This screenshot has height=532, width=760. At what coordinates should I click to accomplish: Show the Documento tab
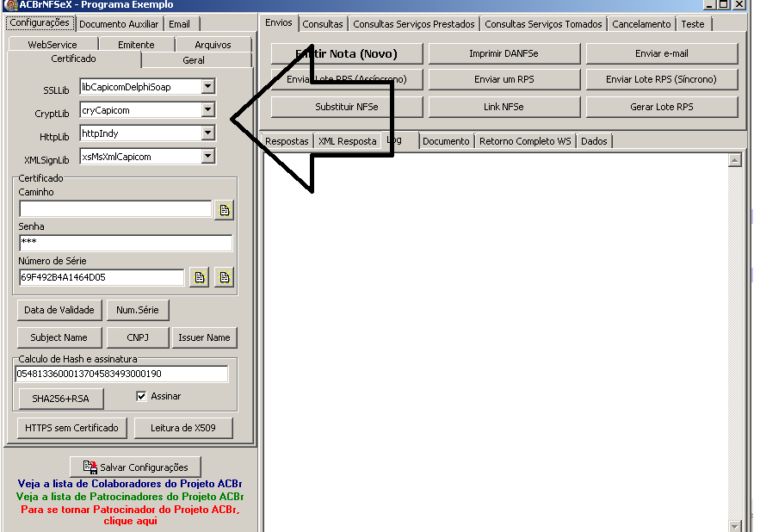[446, 141]
